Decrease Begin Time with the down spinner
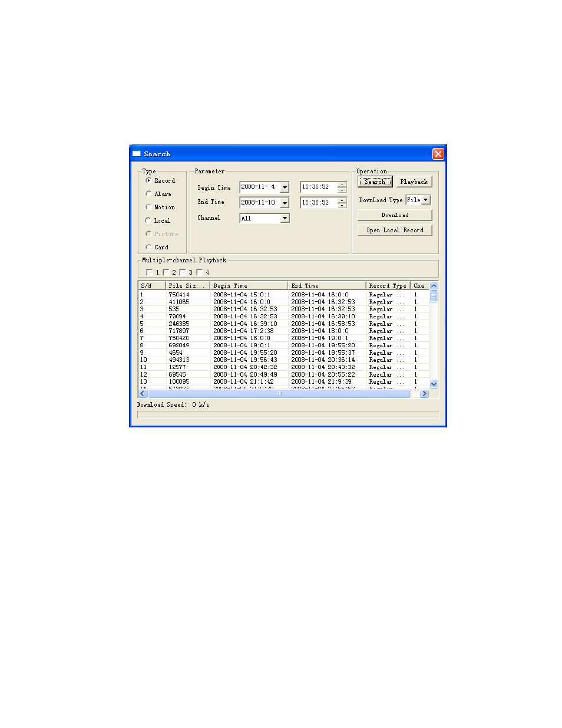Screen dimensions: 562x728 [342, 190]
